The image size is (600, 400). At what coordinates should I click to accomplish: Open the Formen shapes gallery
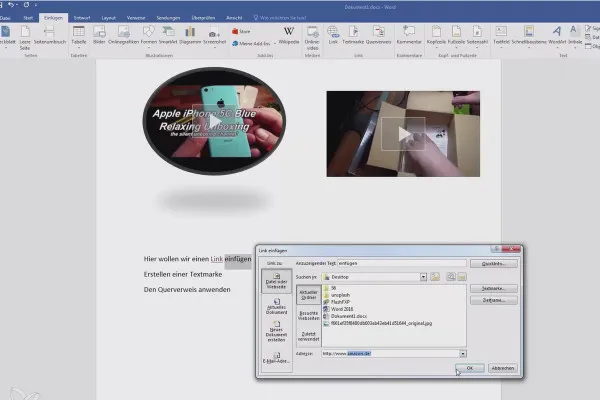pyautogui.click(x=148, y=36)
